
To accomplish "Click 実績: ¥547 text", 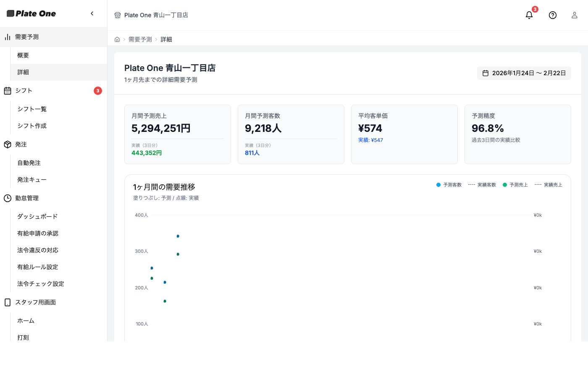I will (x=370, y=140).
